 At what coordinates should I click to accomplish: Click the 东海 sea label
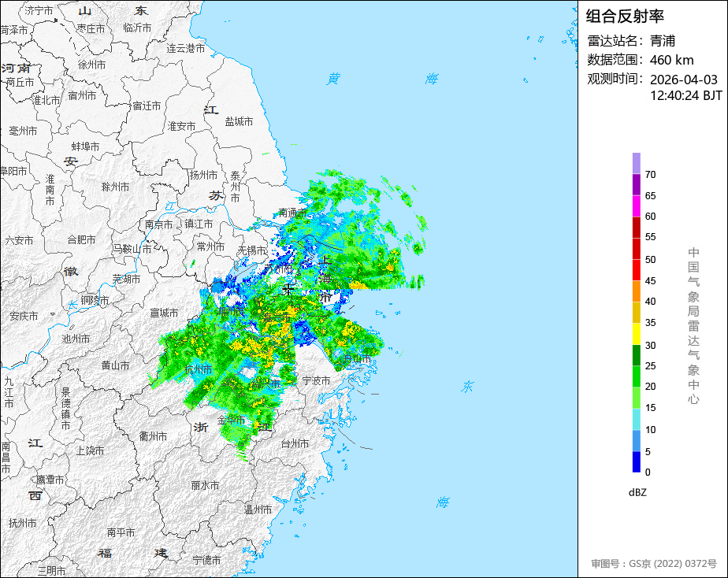click(455, 444)
